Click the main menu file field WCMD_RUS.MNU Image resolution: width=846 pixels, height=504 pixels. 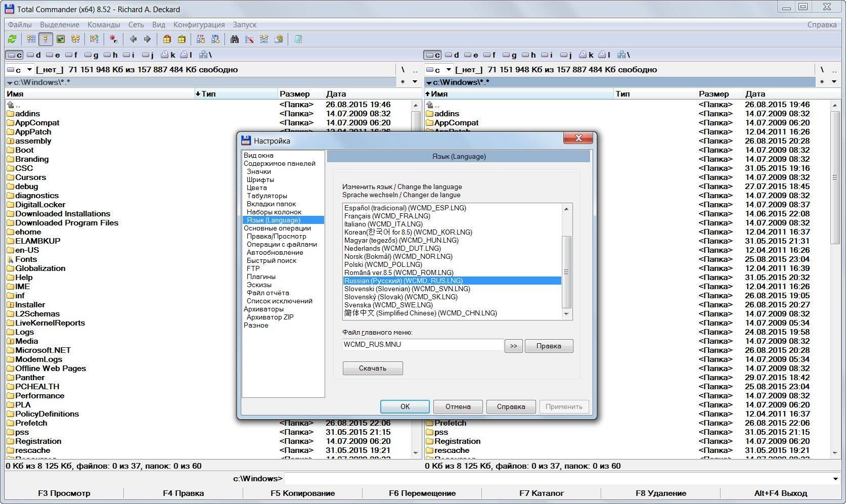423,344
